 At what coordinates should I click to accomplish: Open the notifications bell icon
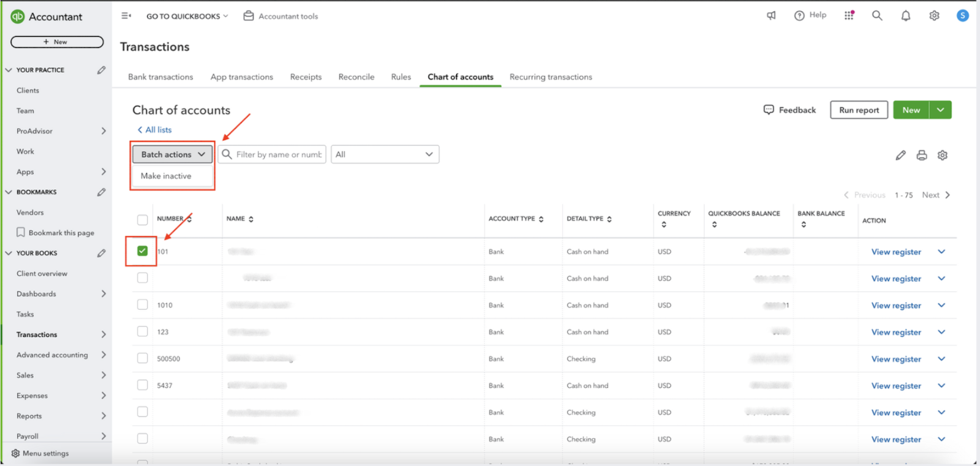[906, 16]
